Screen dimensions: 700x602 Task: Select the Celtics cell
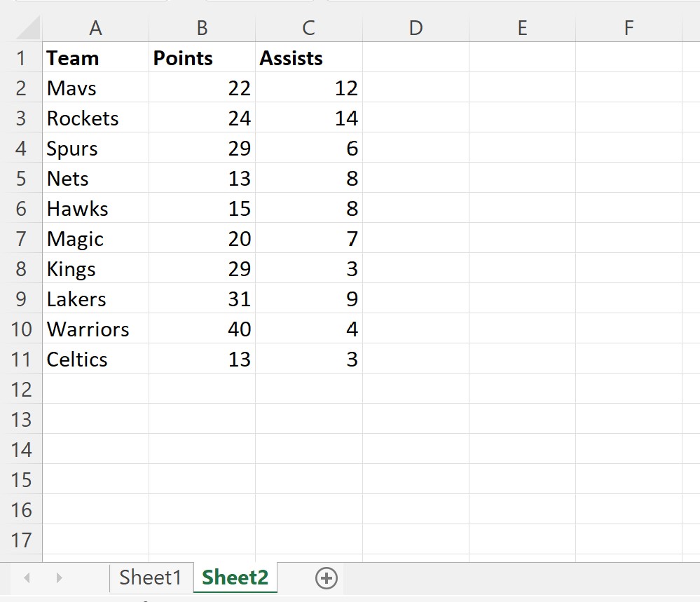95,359
